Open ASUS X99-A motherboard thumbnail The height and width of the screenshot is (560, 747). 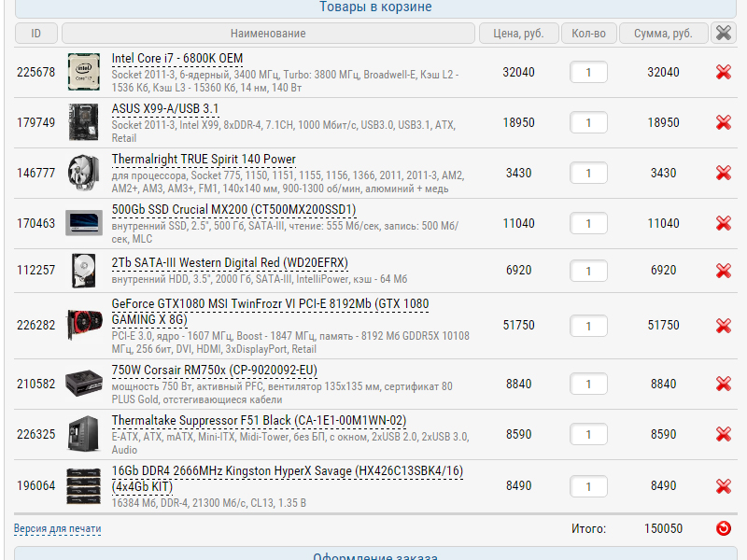(x=84, y=122)
